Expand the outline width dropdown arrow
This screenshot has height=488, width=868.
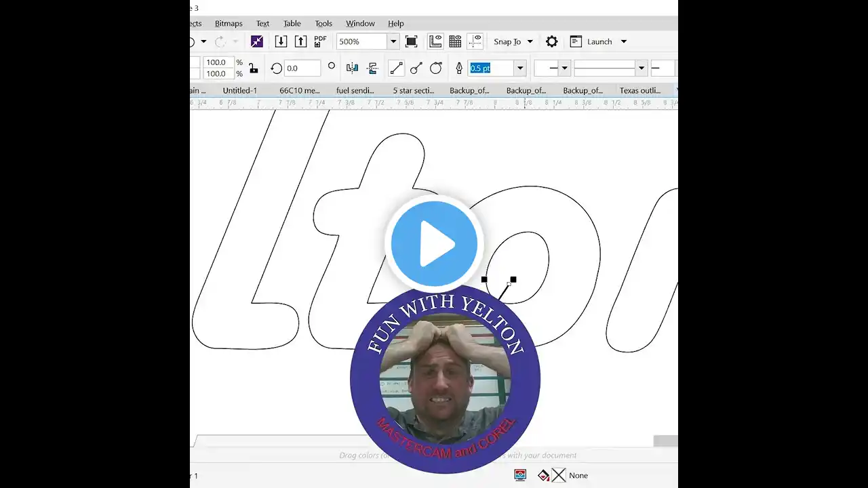(520, 68)
